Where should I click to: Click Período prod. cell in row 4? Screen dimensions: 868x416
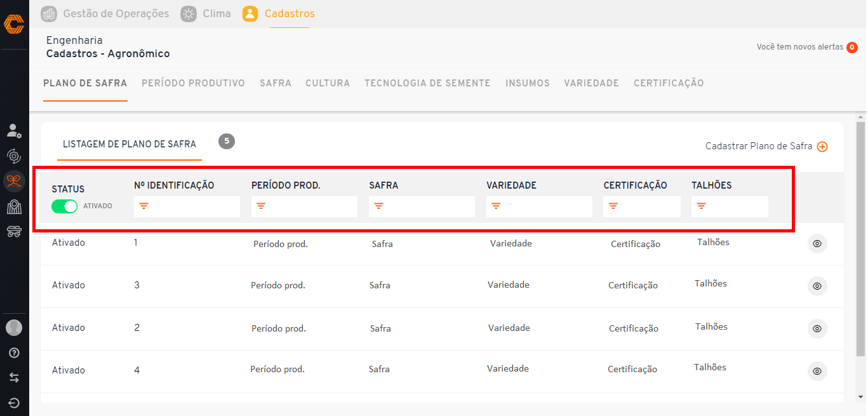(x=277, y=369)
